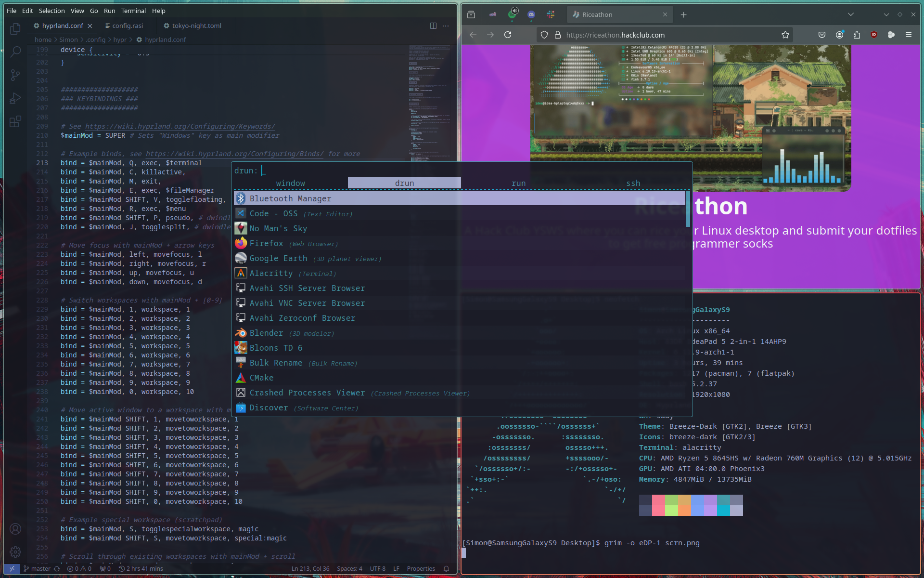
Task: Open the Spaces: 4 indentation selector
Action: point(349,568)
